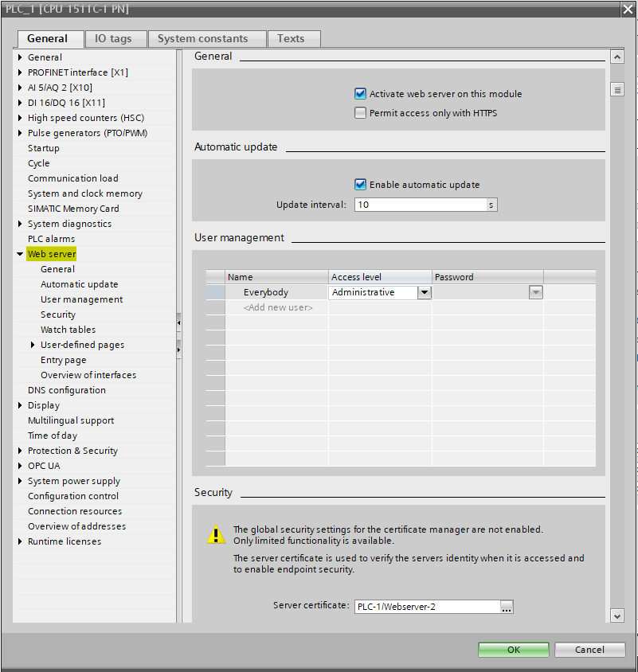Uncheck Activate web server on this module
Viewport: 638px width, 672px height.
(361, 94)
